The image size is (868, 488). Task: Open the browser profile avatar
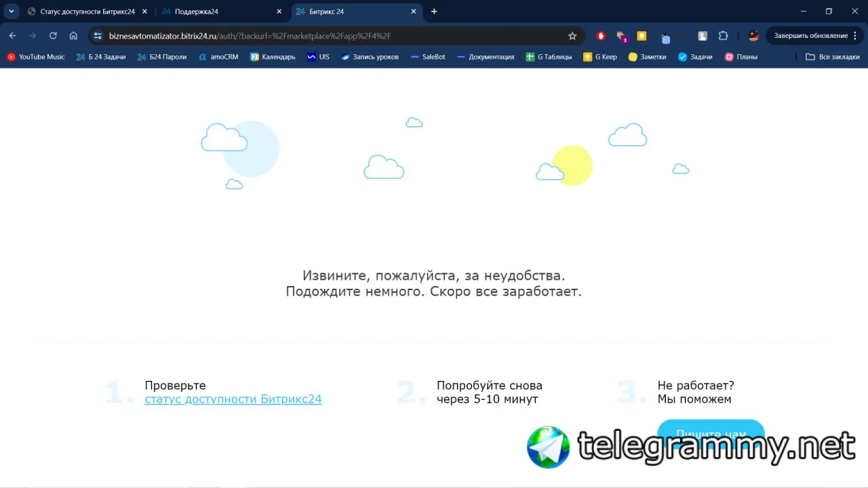click(753, 36)
